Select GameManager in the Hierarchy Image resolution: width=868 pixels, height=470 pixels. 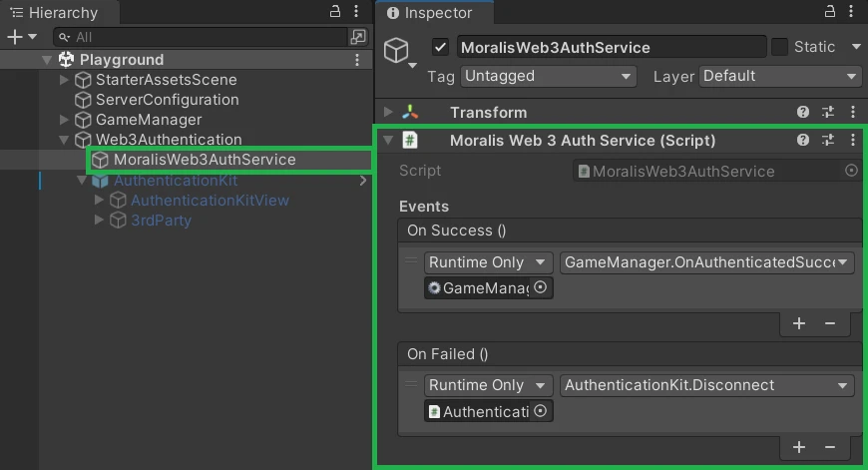pos(148,120)
